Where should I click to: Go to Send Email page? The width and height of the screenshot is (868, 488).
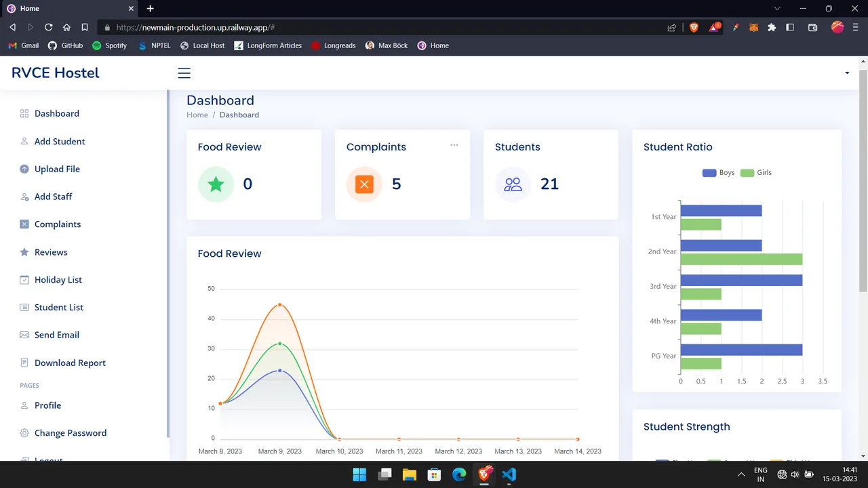coord(57,335)
